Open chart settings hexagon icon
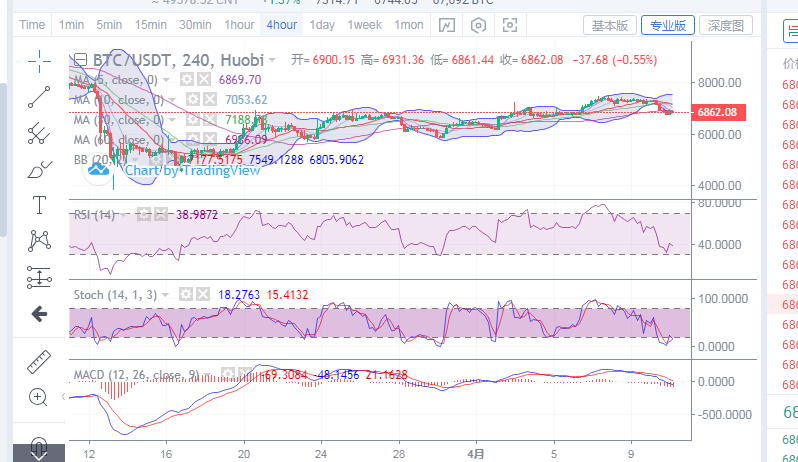 tap(478, 25)
